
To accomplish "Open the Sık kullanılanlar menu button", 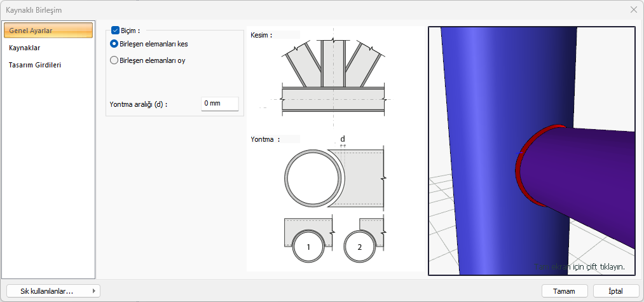I will pyautogui.click(x=48, y=291).
